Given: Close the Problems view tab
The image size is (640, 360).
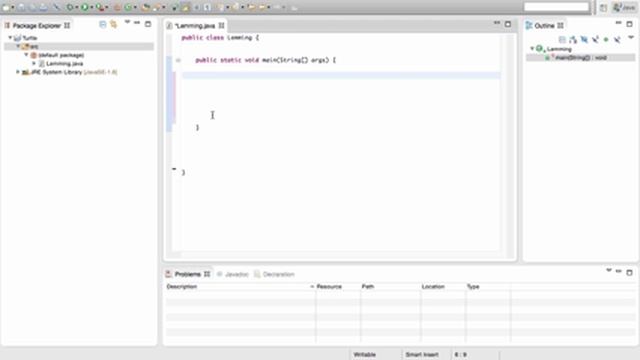Looking at the screenshot, I should point(207,274).
